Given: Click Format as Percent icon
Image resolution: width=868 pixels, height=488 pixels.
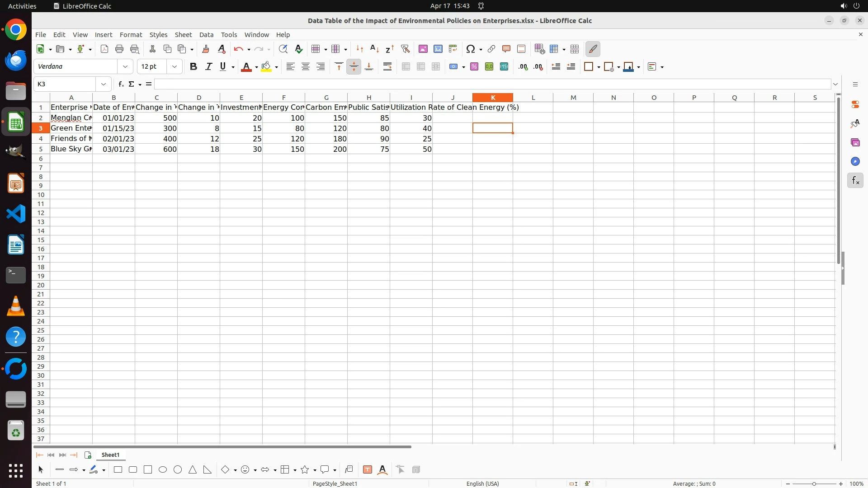Looking at the screenshot, I should tap(474, 67).
